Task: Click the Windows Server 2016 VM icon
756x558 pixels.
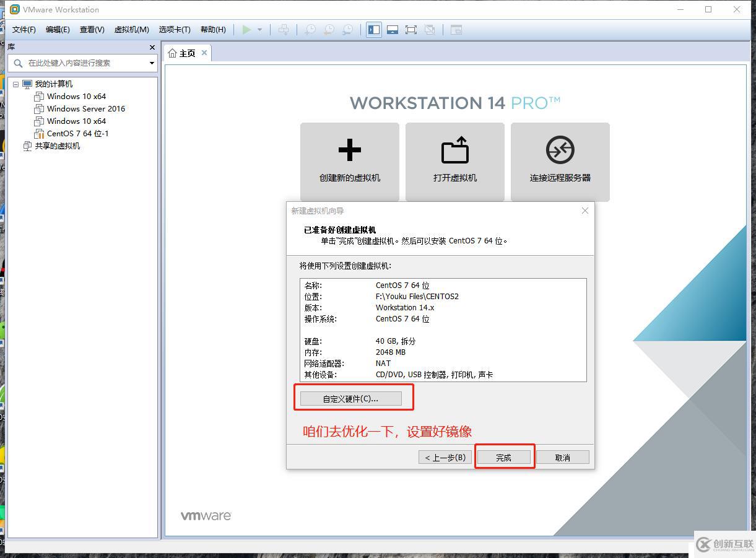Action: (39, 109)
